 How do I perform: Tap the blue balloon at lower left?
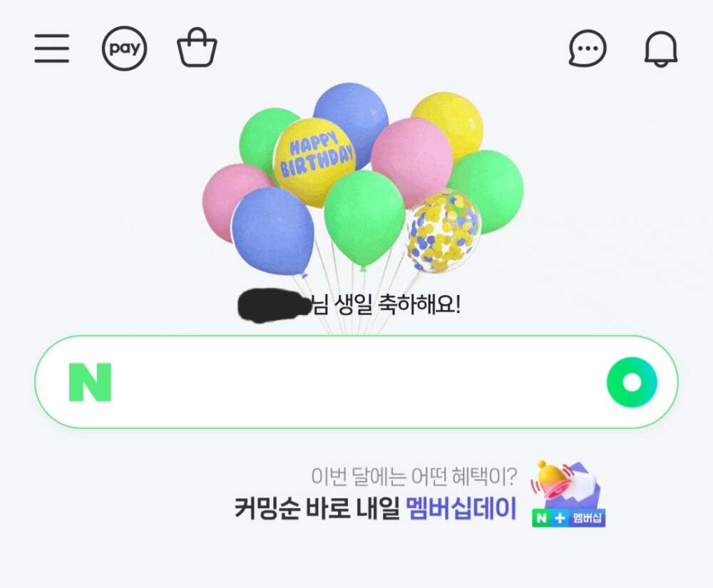pyautogui.click(x=273, y=232)
